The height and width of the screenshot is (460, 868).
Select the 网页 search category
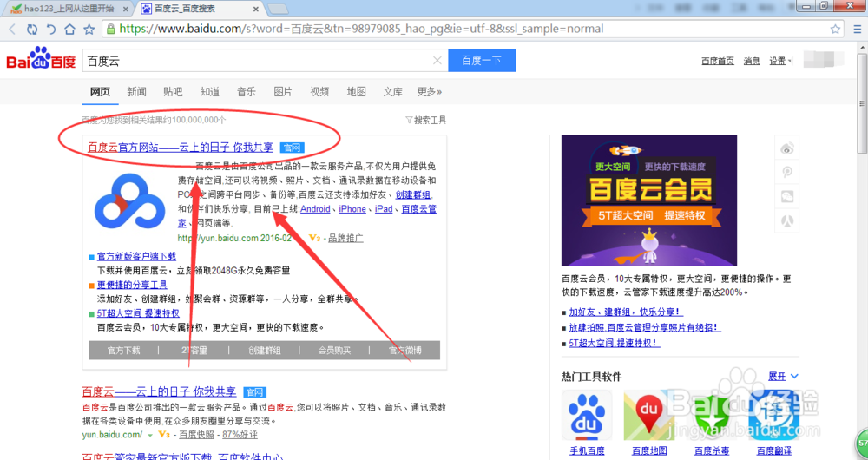coord(100,92)
